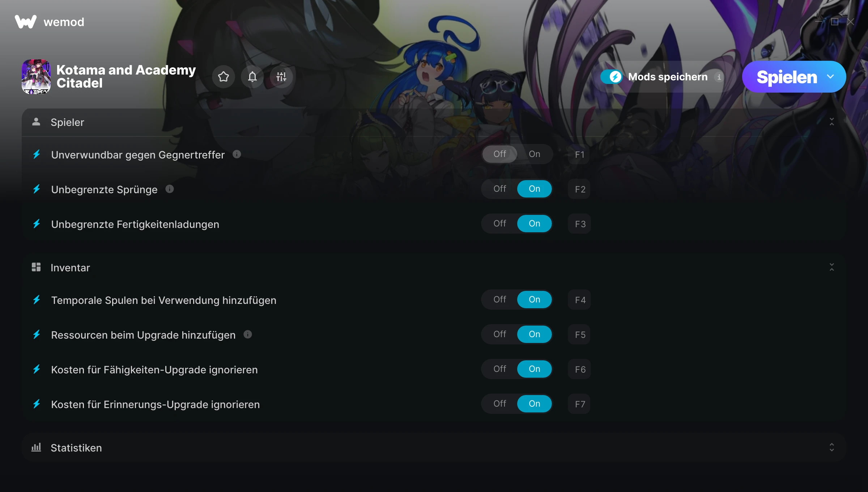Viewport: 868px width, 492px height.
Task: Click the Spielen button
Action: coord(787,77)
